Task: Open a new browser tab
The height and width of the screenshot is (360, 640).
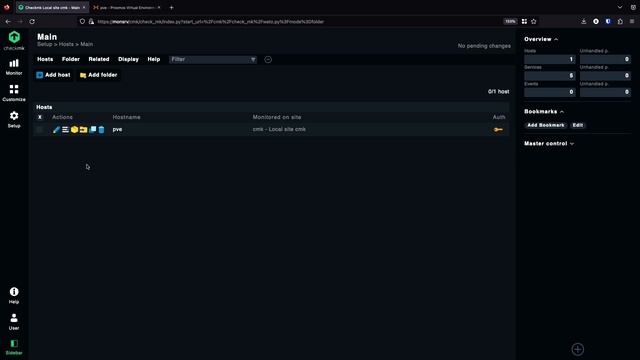Action: coord(171,8)
